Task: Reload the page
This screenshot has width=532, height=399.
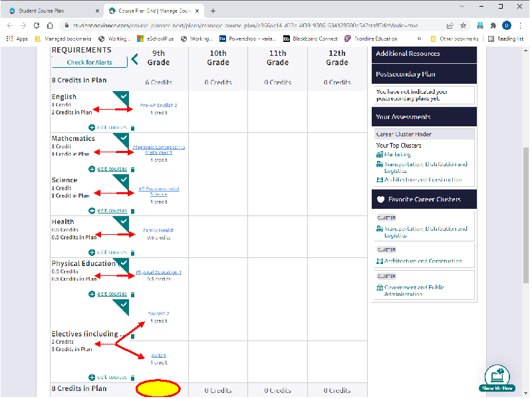Action: tap(37, 25)
